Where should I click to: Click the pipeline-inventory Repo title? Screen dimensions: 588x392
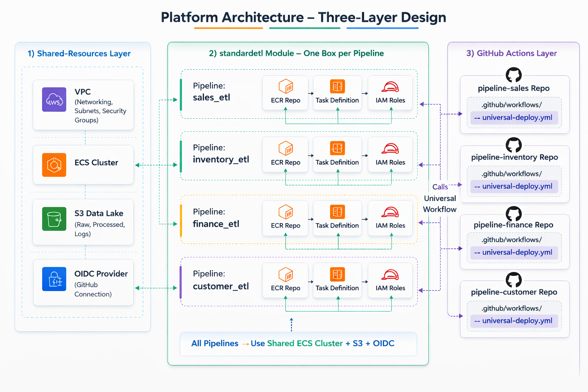(x=514, y=157)
